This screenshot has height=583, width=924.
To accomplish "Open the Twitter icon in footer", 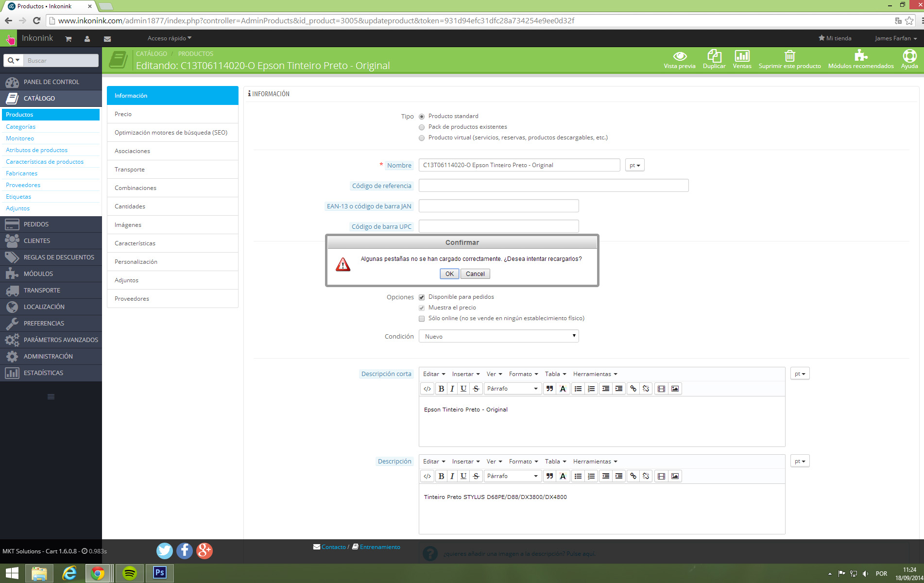I will tap(165, 550).
